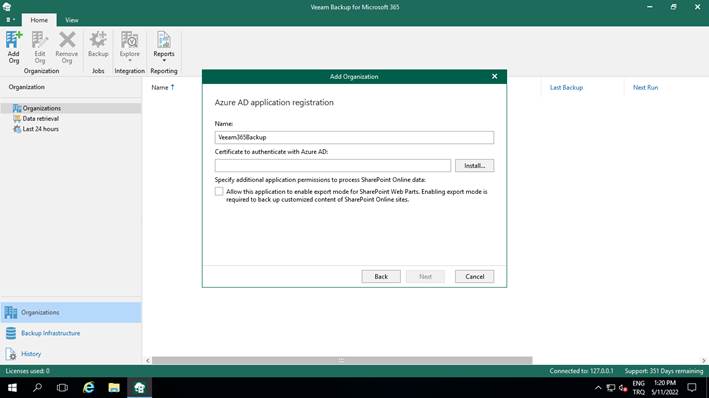This screenshot has width=709, height=398.
Task: Open the taskbar clock and date
Action: [x=665, y=388]
